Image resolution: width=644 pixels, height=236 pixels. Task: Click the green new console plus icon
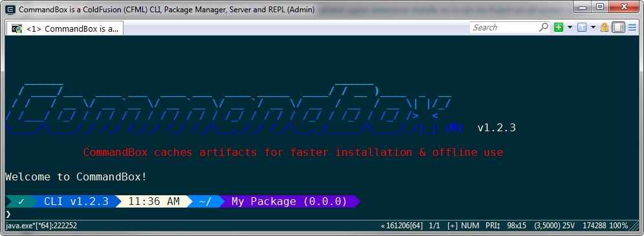558,28
